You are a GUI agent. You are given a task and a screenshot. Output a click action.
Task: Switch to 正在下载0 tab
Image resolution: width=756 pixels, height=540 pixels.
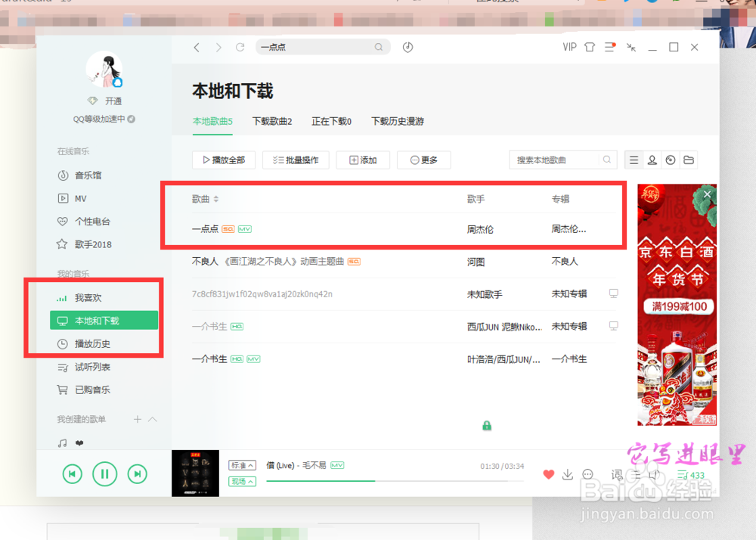pos(332,122)
